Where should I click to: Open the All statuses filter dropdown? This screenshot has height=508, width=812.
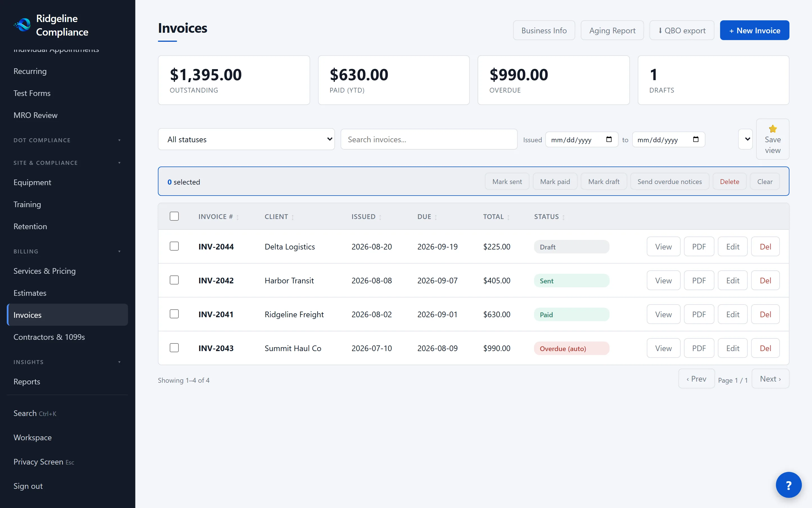(x=246, y=139)
